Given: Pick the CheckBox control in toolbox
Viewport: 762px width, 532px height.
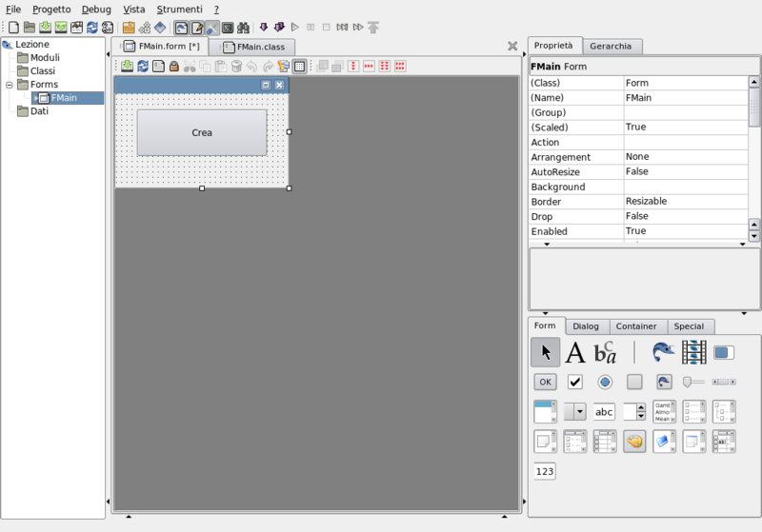Looking at the screenshot, I should click(x=575, y=382).
